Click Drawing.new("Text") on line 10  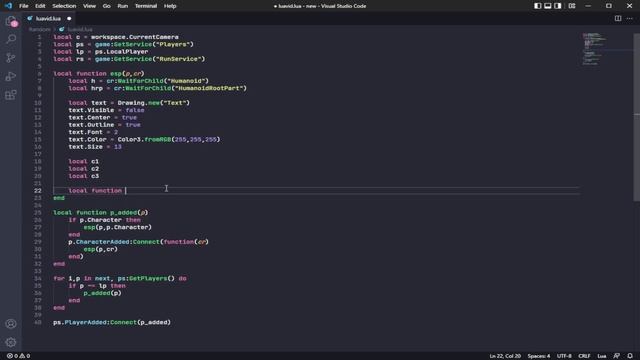tap(153, 103)
